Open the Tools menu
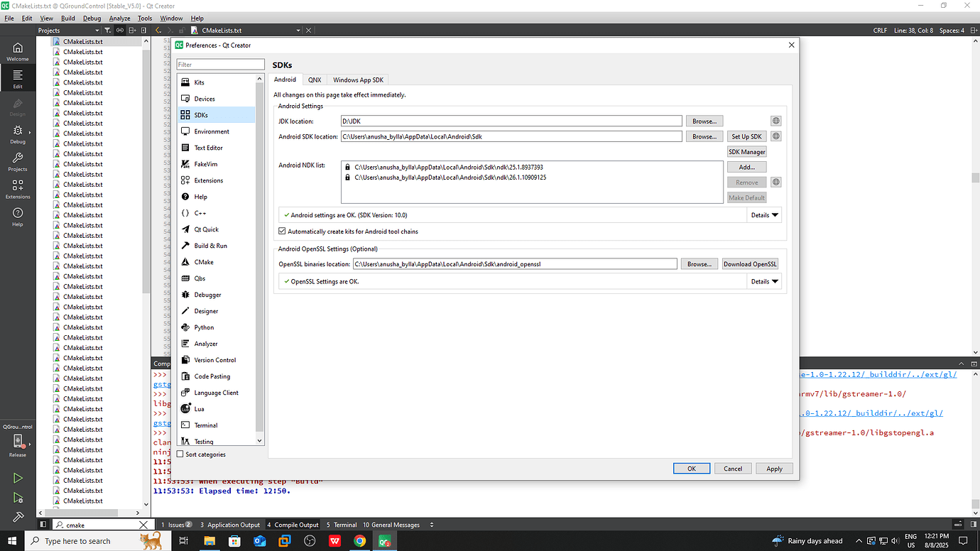 click(145, 18)
